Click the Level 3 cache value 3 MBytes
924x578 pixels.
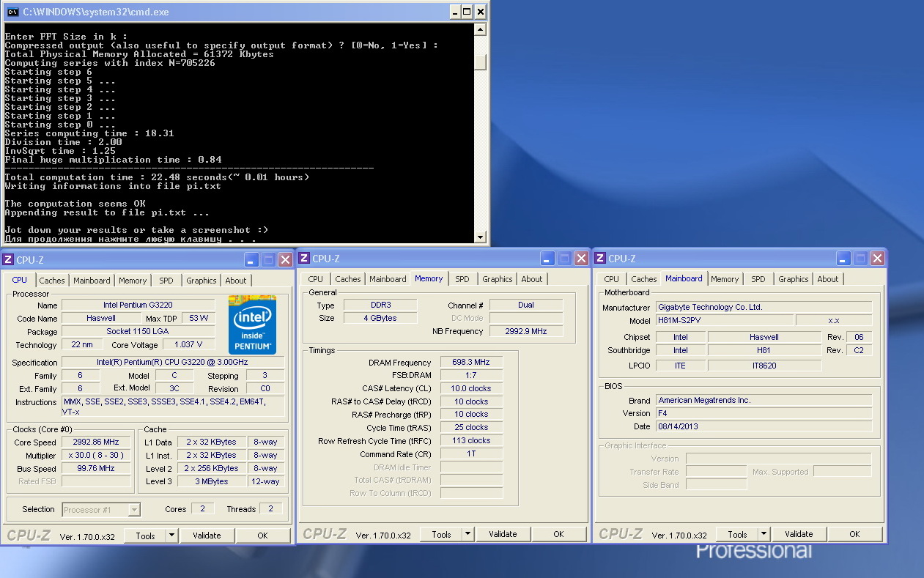tap(212, 481)
